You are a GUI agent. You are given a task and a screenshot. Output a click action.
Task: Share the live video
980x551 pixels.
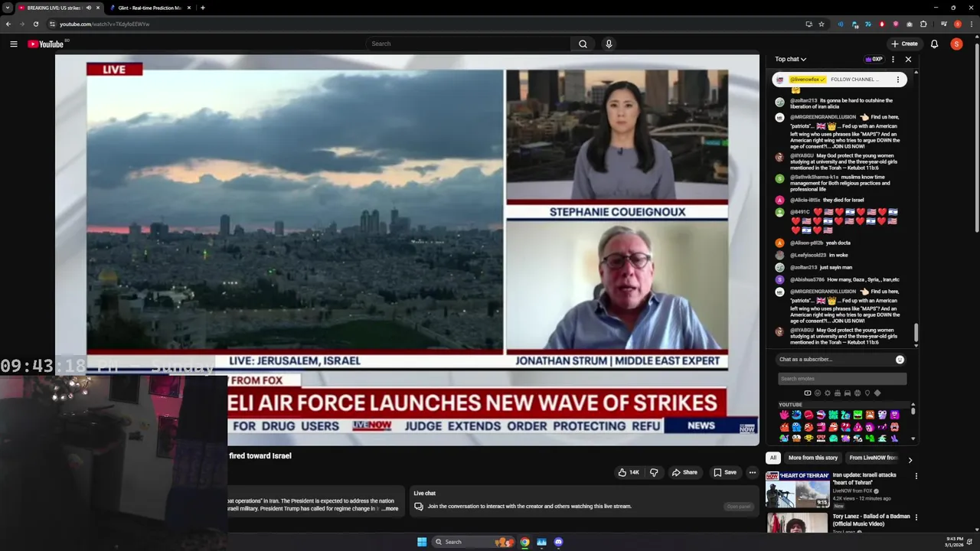click(x=684, y=472)
